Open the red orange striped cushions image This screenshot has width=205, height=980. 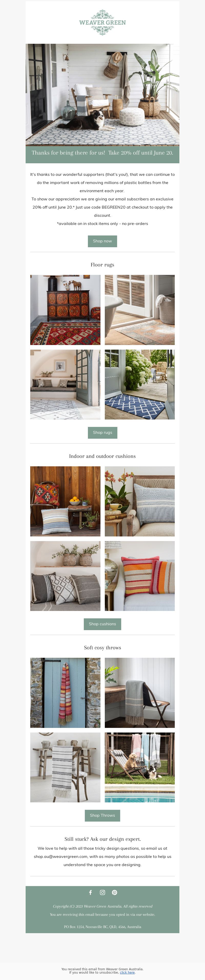coord(140,576)
